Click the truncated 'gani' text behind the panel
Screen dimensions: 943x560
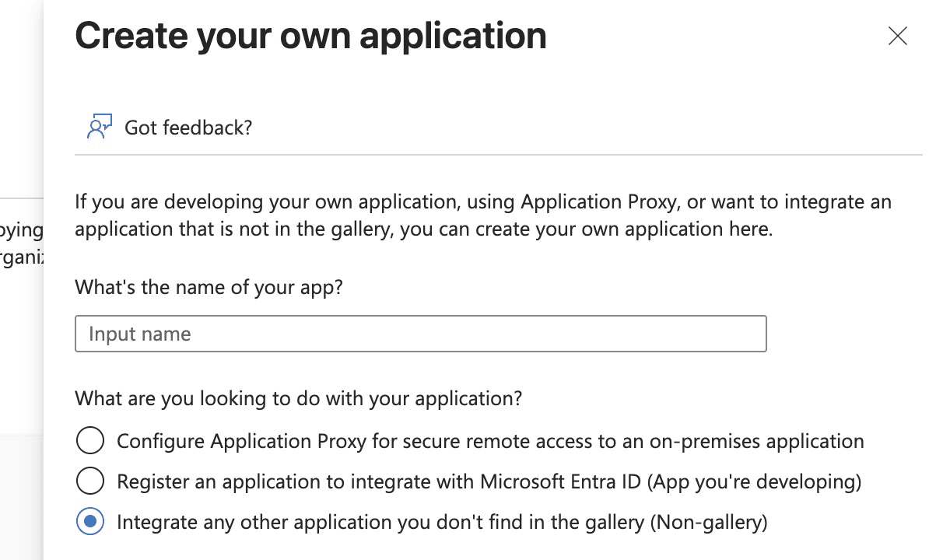pyautogui.click(x=22, y=257)
